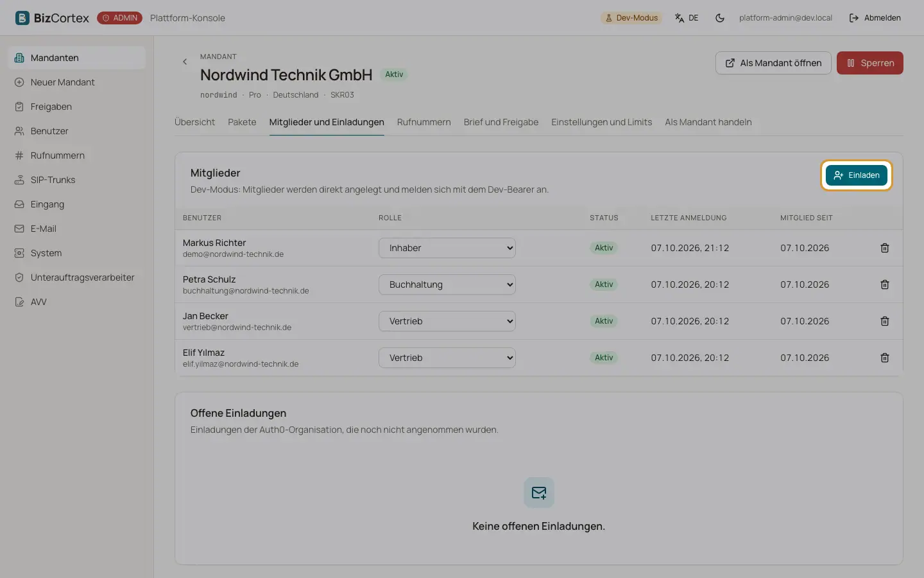924x578 pixels.
Task: Click the Unterauftragsverarbeiter shield icon
Action: point(19,277)
